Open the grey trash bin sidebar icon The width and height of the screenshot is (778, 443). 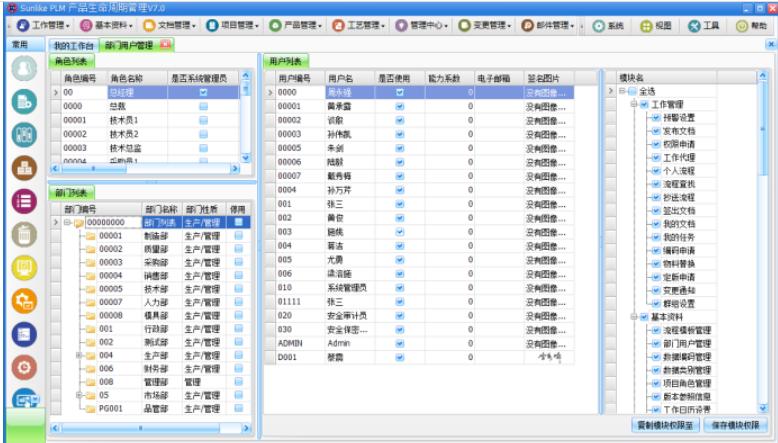coord(24,234)
